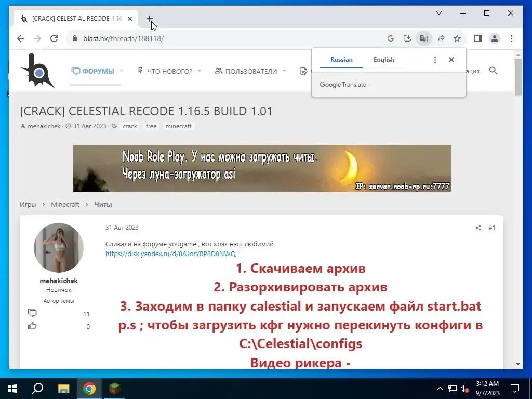
Task: Click the user likes thumbs-up icon
Action: tap(32, 326)
